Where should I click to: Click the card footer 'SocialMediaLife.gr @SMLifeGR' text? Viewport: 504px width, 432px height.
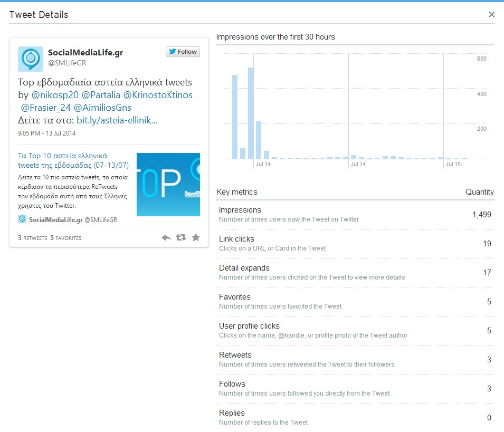(73, 220)
